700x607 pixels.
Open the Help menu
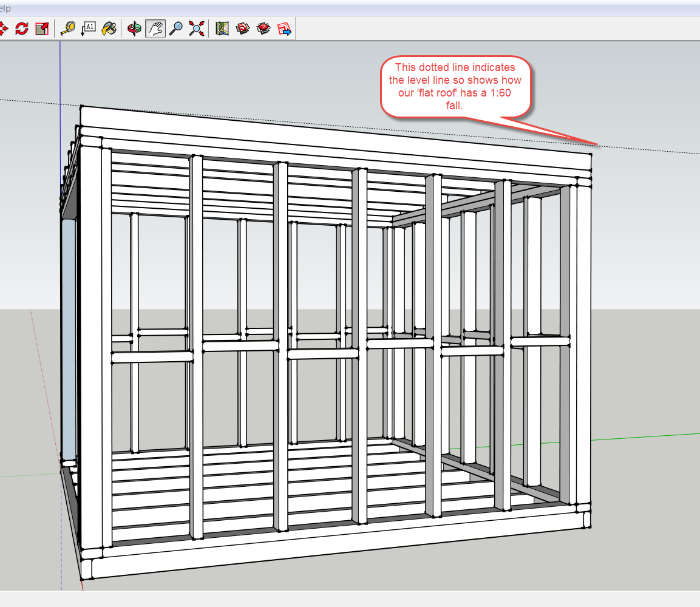pos(5,9)
